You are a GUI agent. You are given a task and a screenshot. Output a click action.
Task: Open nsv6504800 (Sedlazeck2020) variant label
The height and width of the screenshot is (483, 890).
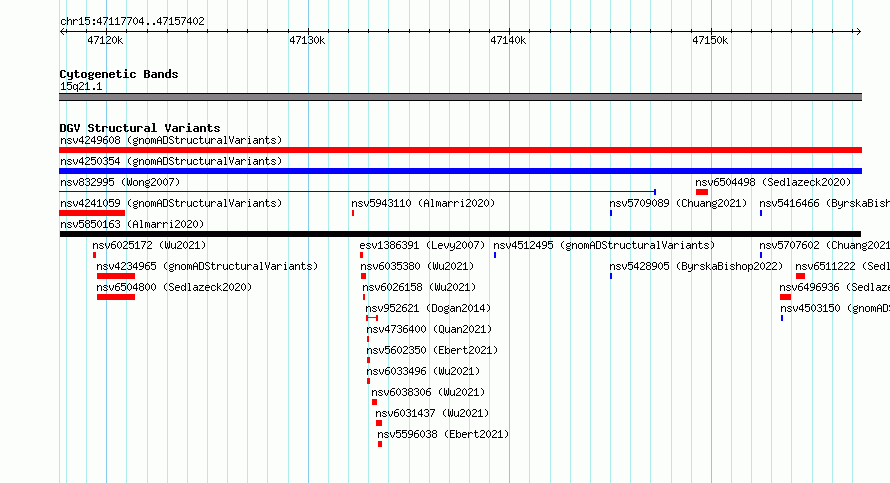[174, 287]
